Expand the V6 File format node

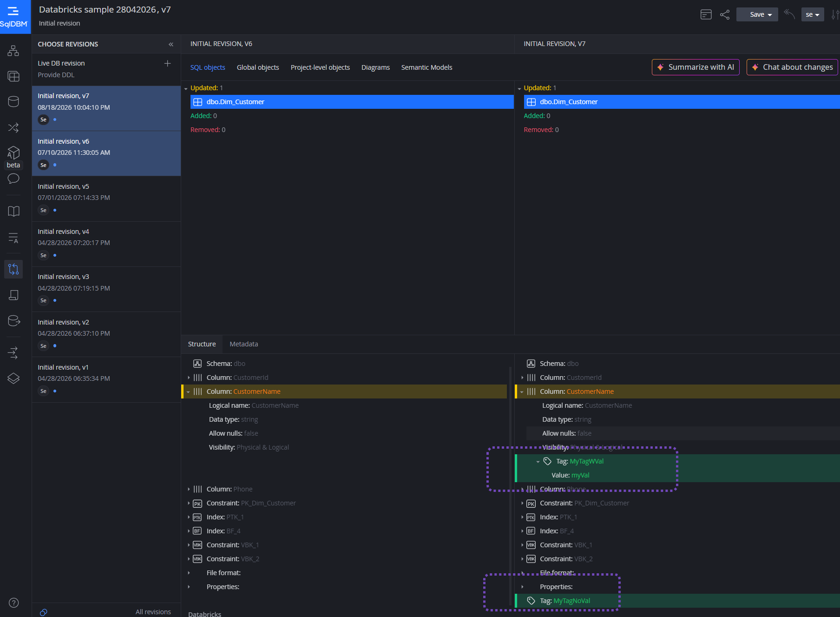click(189, 573)
